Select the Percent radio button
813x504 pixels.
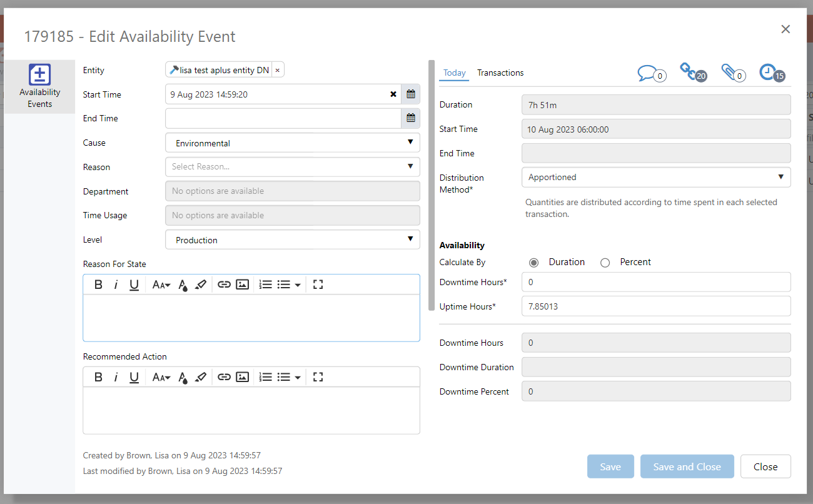(x=605, y=263)
